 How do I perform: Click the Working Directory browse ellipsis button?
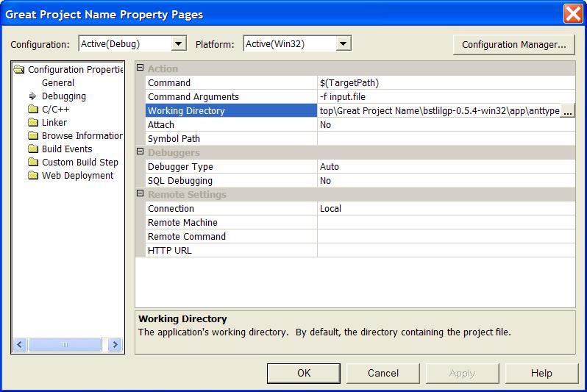568,111
